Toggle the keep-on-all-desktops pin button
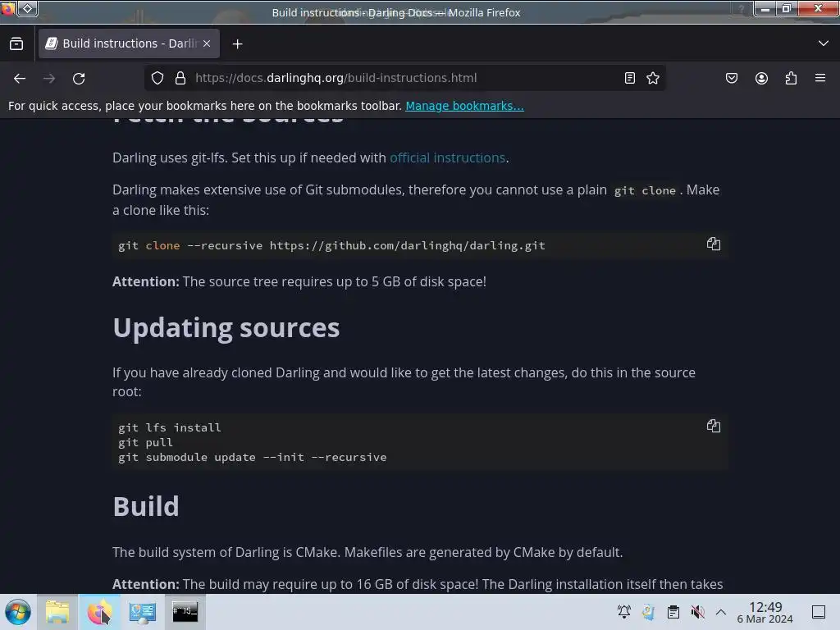The image size is (840, 630). (x=27, y=8)
